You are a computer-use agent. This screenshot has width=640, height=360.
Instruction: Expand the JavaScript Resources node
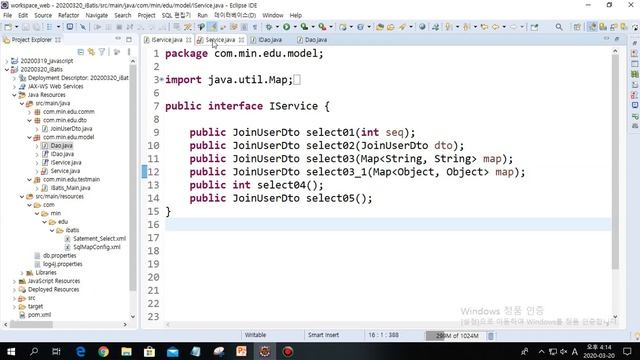click(x=14, y=281)
